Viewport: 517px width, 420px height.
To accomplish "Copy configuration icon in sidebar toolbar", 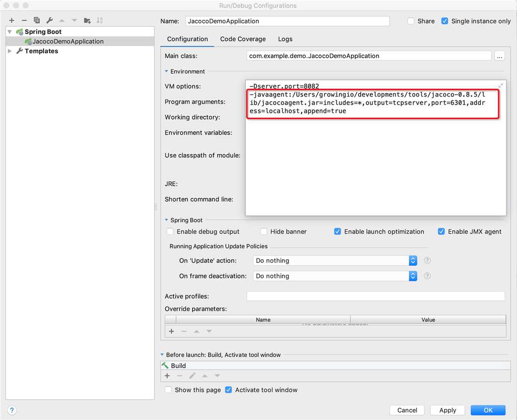I will 37,20.
